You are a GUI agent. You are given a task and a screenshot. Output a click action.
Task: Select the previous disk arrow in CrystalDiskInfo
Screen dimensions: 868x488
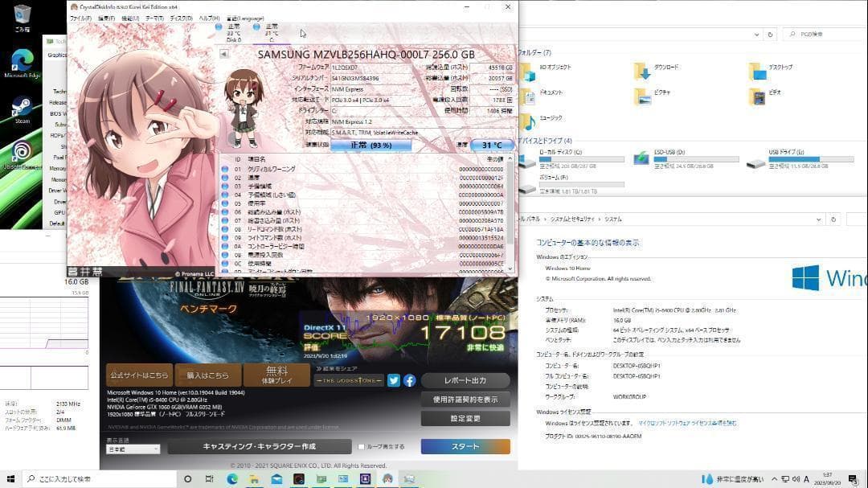223,53
